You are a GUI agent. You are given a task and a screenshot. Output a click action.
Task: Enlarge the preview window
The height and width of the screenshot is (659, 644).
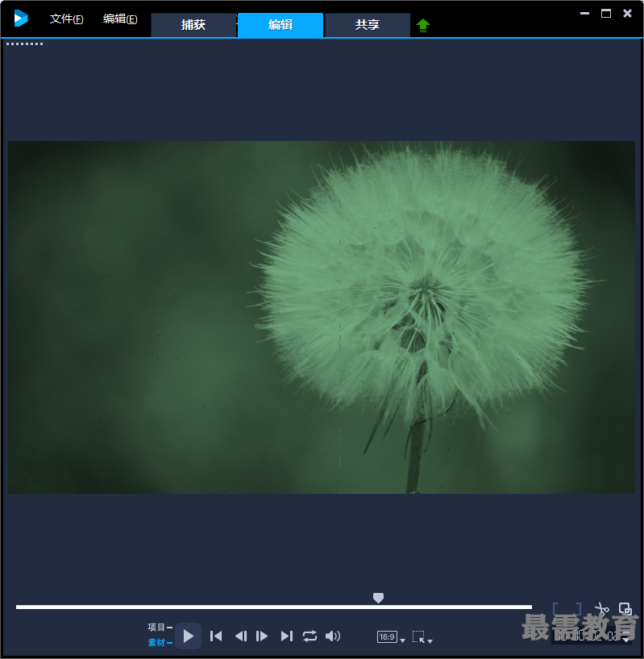tap(625, 608)
